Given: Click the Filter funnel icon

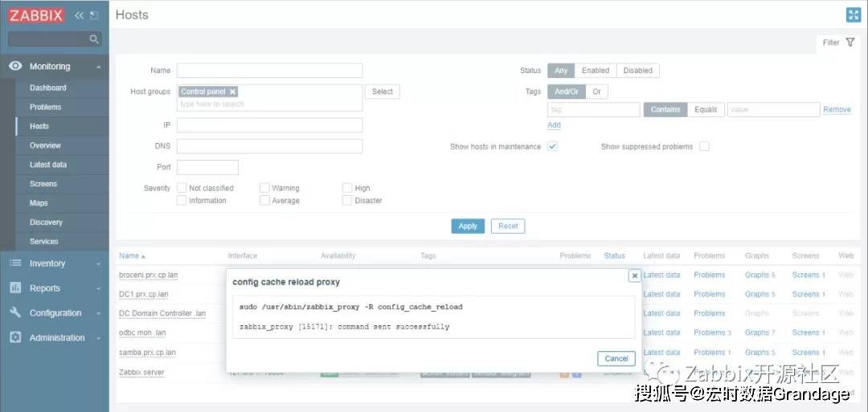Looking at the screenshot, I should tap(850, 43).
